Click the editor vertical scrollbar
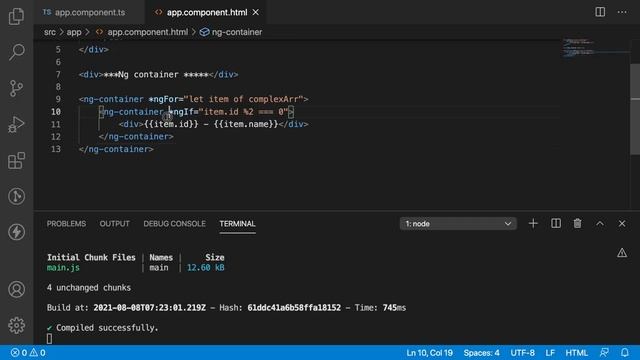The height and width of the screenshot is (360, 640). pyautogui.click(x=635, y=109)
